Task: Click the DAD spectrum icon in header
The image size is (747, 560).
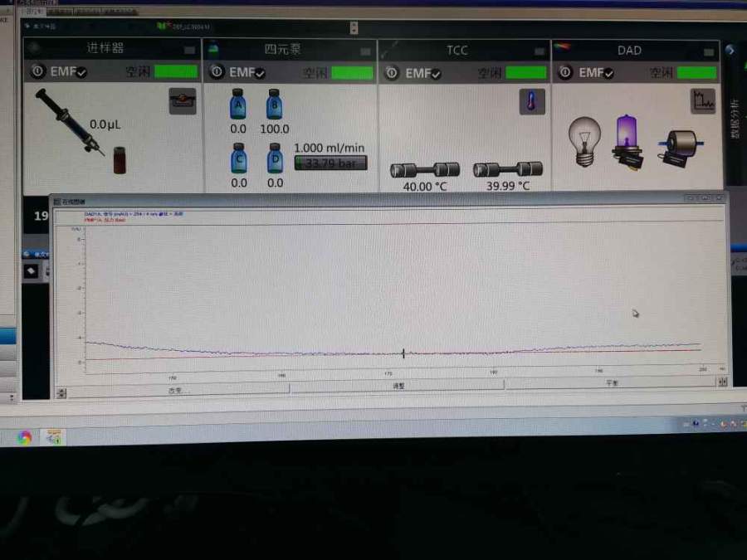Action: 562,46
